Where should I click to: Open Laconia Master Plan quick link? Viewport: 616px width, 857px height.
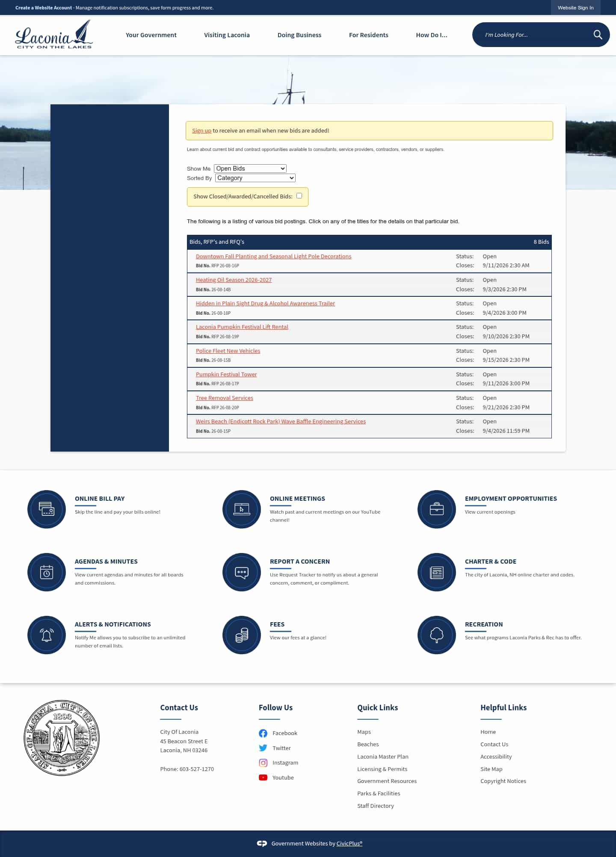tap(383, 757)
